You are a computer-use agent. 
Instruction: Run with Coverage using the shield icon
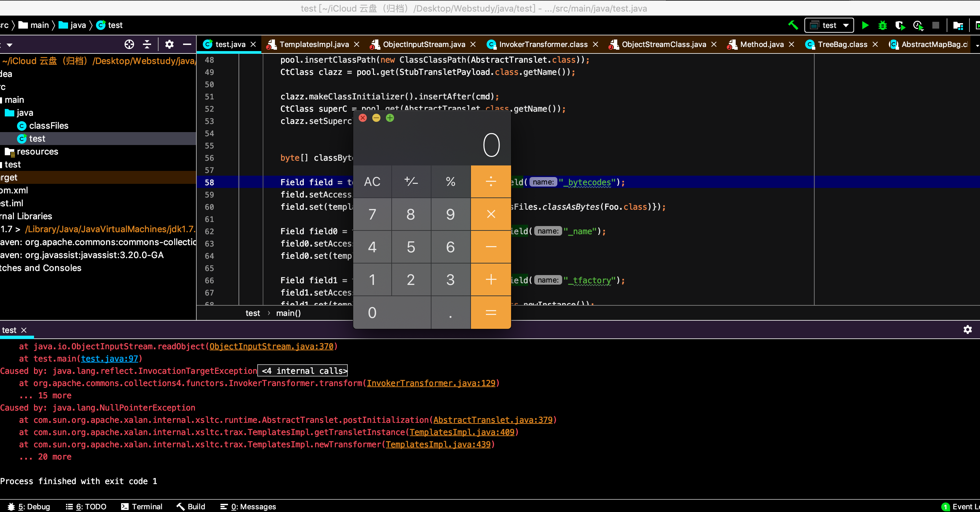(x=900, y=25)
